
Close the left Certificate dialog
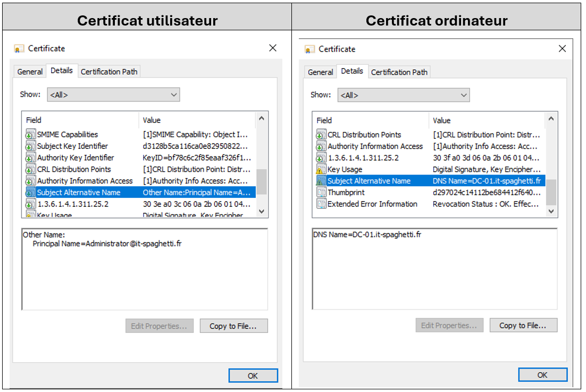coord(273,48)
